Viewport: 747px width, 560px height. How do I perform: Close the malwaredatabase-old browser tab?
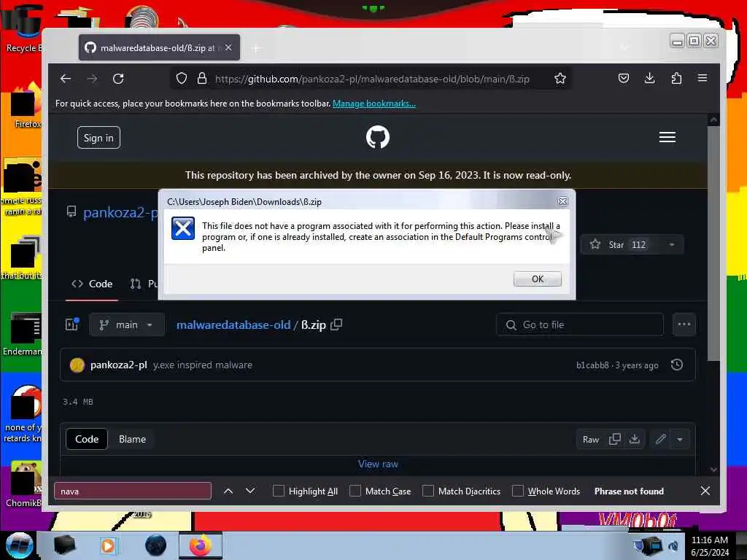coord(228,47)
